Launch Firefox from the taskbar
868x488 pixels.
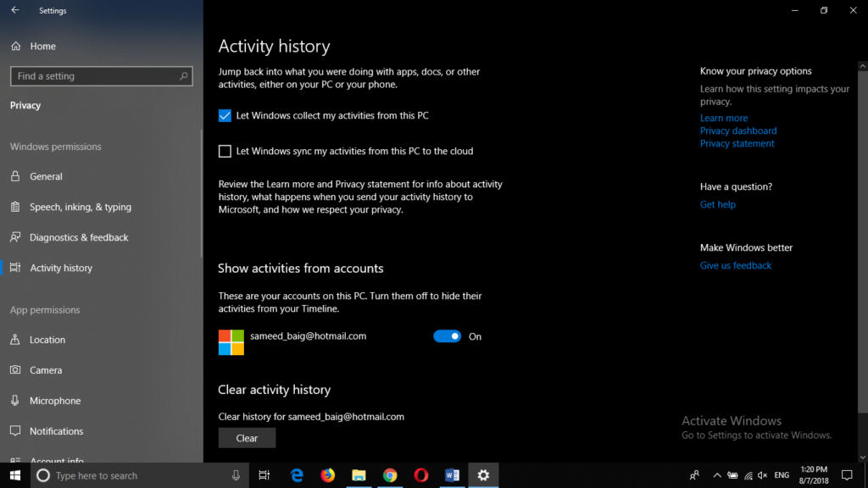point(328,475)
